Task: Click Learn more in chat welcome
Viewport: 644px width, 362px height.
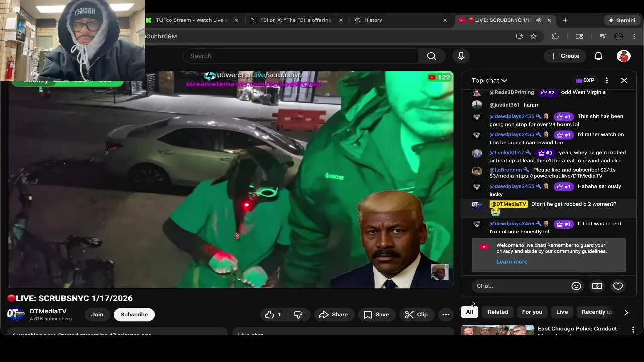Action: tap(512, 262)
